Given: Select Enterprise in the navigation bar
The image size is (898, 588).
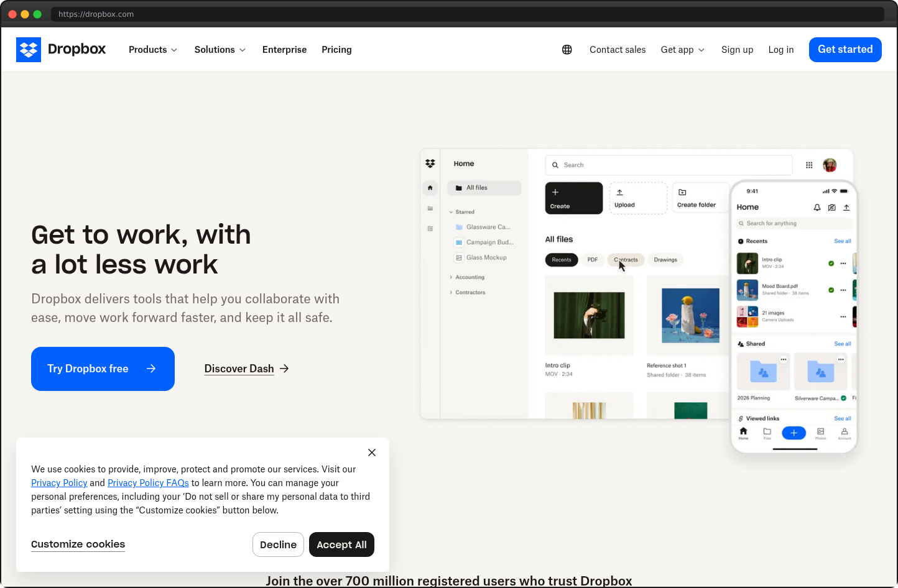Looking at the screenshot, I should coord(284,49).
